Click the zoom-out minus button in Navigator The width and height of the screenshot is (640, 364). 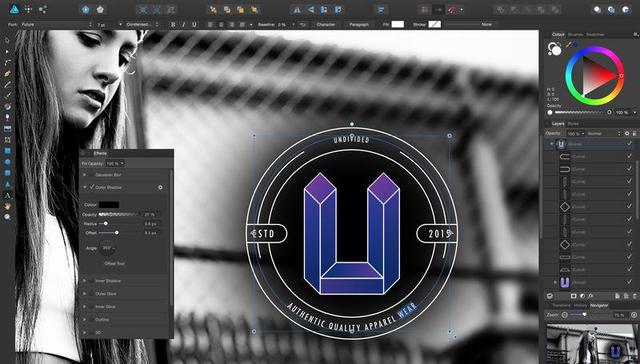[x=564, y=315]
